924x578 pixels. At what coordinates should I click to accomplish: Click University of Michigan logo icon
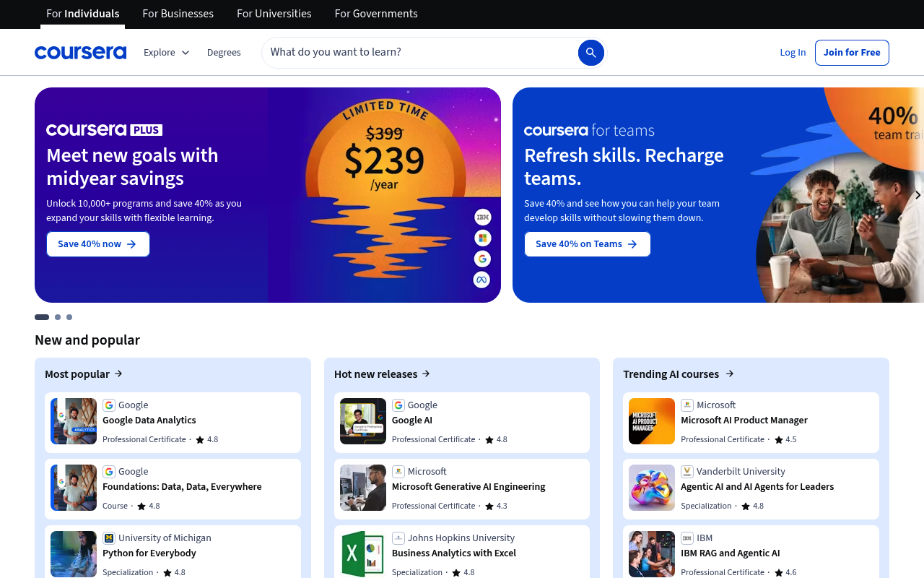click(x=109, y=538)
